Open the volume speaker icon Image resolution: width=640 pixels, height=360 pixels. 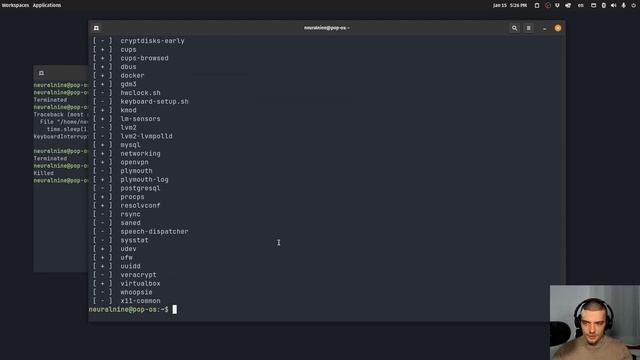click(613, 5)
